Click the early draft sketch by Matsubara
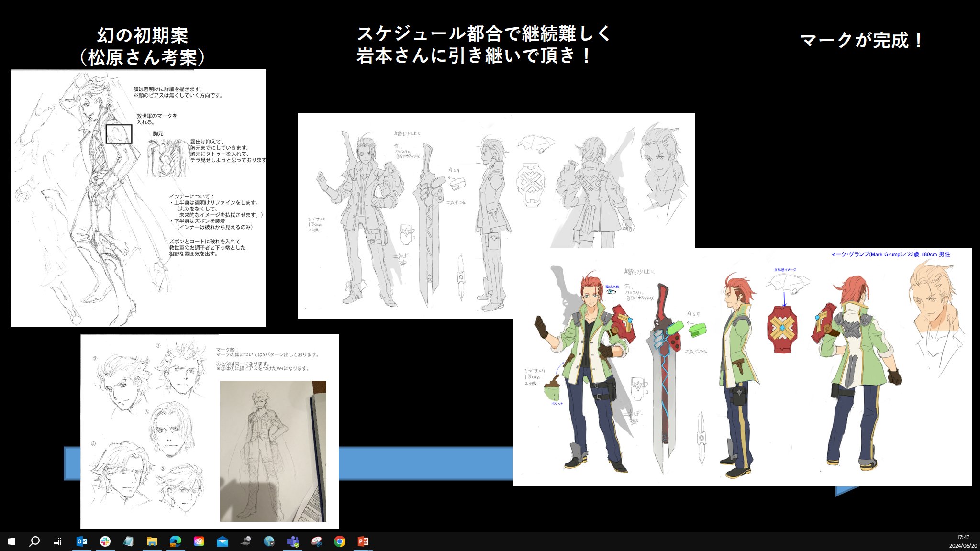This screenshot has height=551, width=980. [138, 198]
